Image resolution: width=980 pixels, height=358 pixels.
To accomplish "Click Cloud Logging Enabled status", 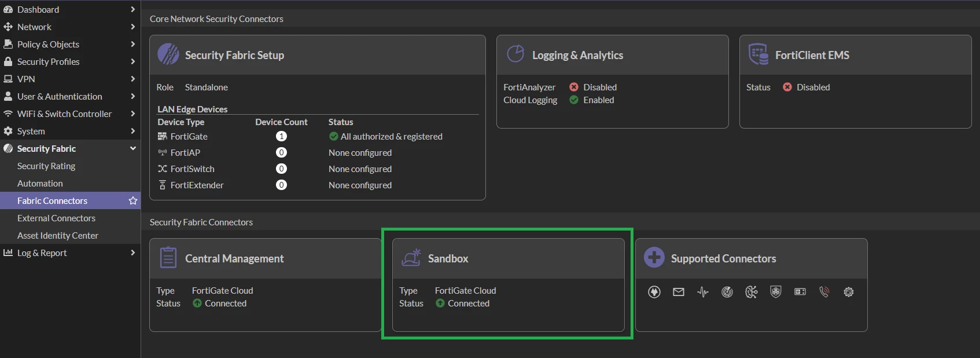I will (x=592, y=100).
